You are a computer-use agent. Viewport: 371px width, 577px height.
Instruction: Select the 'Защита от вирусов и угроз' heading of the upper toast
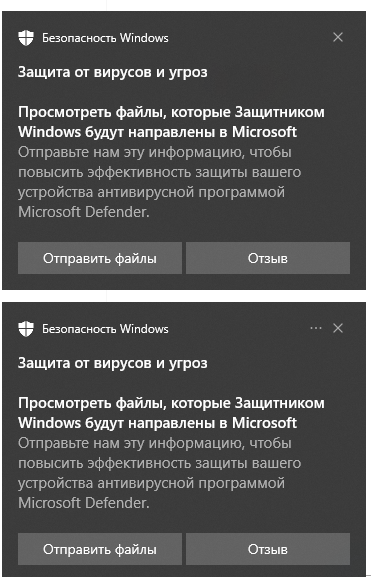(113, 72)
